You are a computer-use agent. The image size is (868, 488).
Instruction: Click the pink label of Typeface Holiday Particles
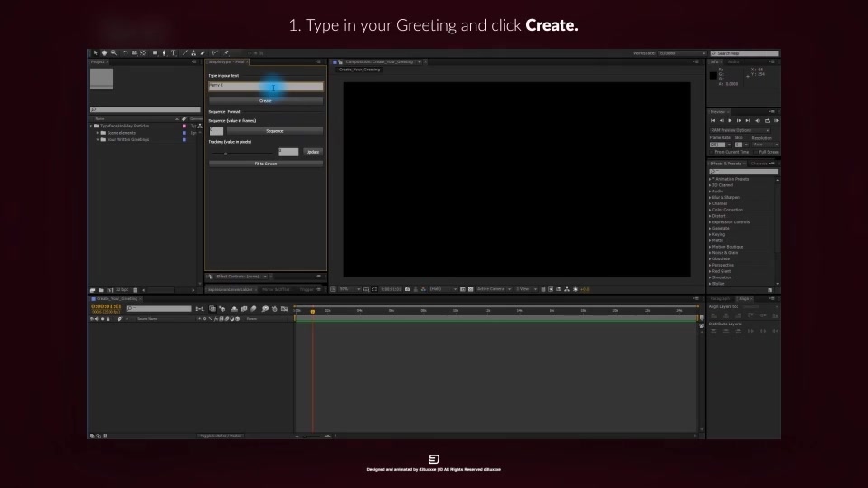point(184,127)
